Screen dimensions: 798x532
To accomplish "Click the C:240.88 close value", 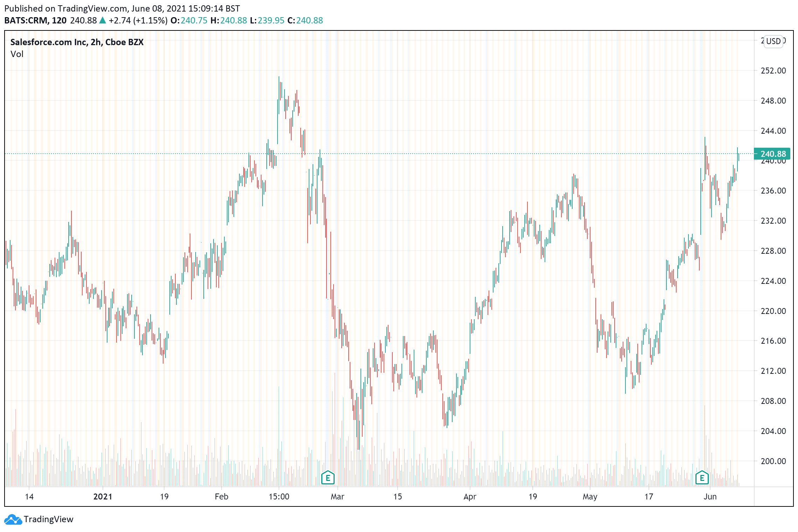I will [305, 21].
